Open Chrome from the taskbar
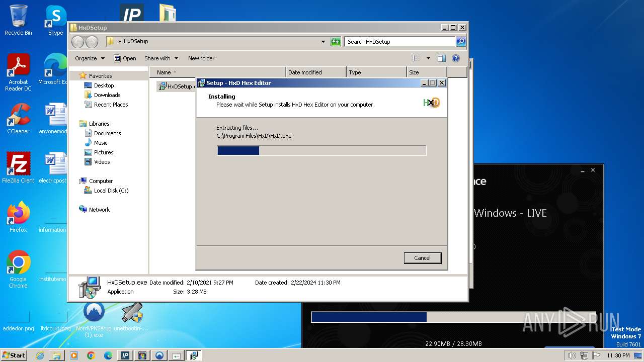Viewport: 644px width, 362px height. (x=91, y=355)
